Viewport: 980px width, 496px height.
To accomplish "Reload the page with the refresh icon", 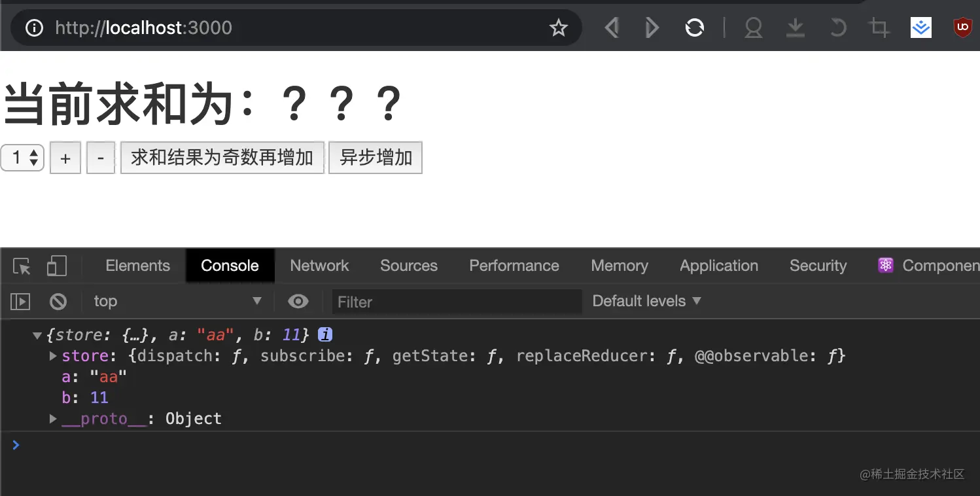I will click(x=694, y=27).
